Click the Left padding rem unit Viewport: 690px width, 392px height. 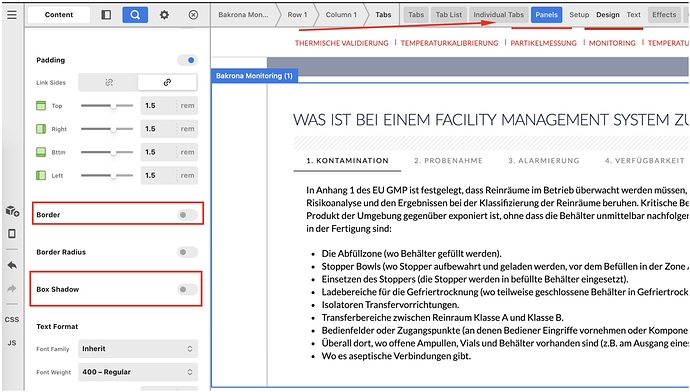pos(187,176)
